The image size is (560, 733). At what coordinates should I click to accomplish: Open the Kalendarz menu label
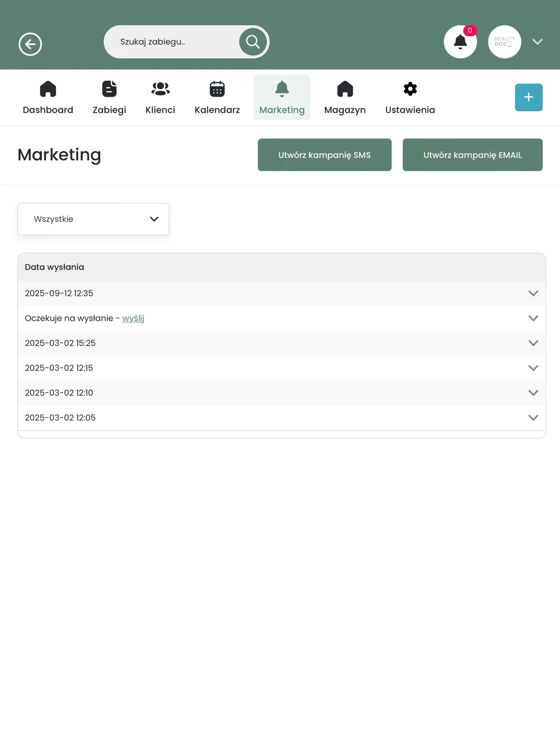(217, 110)
